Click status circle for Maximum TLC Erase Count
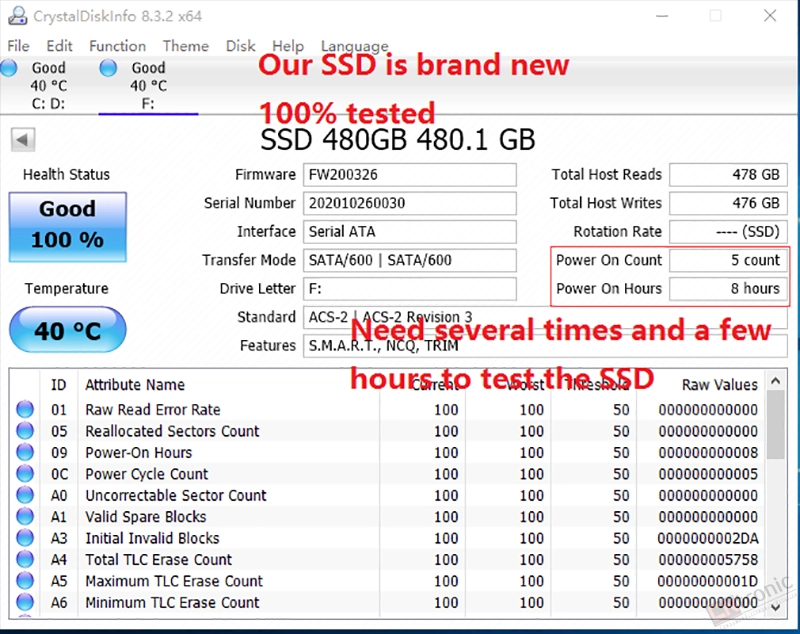800x634 pixels. pyautogui.click(x=25, y=580)
